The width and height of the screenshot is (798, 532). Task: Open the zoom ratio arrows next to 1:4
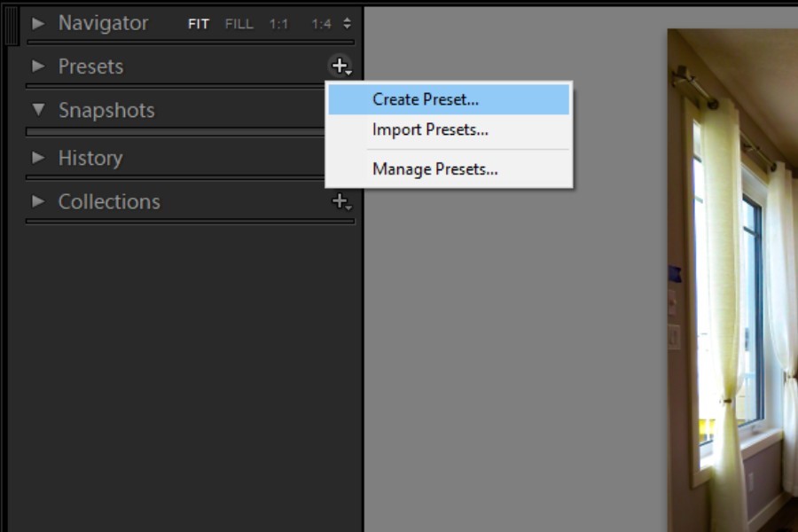click(347, 24)
